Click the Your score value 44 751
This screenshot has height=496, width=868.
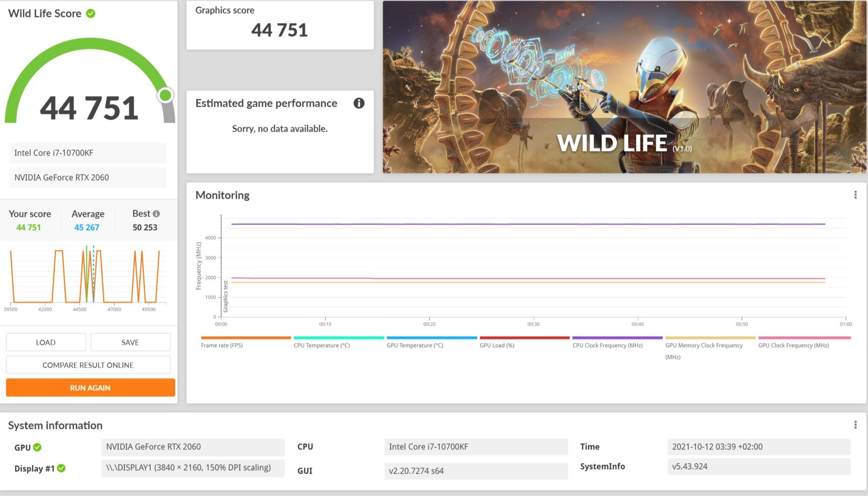28,227
